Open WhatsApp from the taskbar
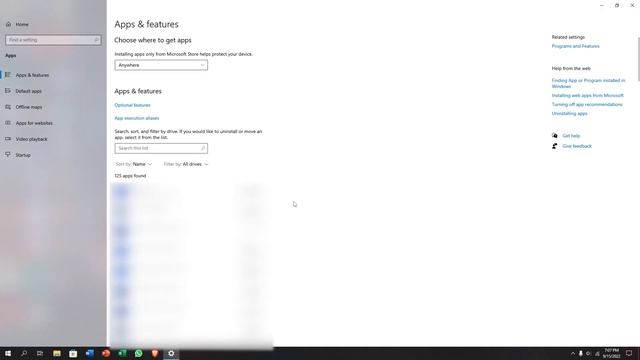This screenshot has height=360, width=640. [x=138, y=353]
